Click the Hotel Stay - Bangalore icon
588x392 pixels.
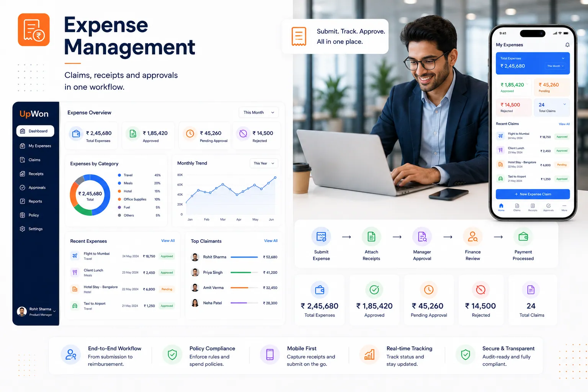[75, 289]
